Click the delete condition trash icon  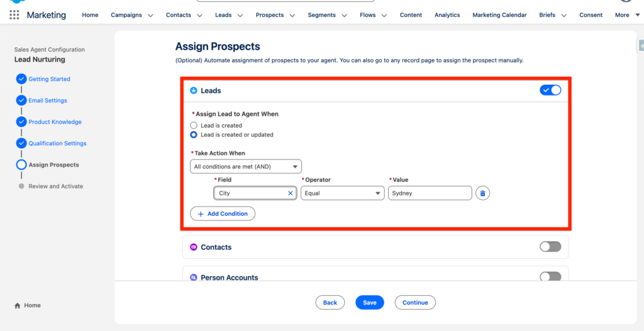(x=482, y=193)
